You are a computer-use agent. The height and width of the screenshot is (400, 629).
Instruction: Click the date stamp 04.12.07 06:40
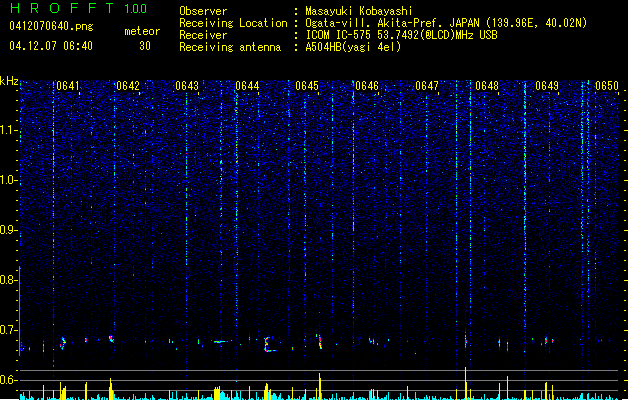(x=51, y=46)
